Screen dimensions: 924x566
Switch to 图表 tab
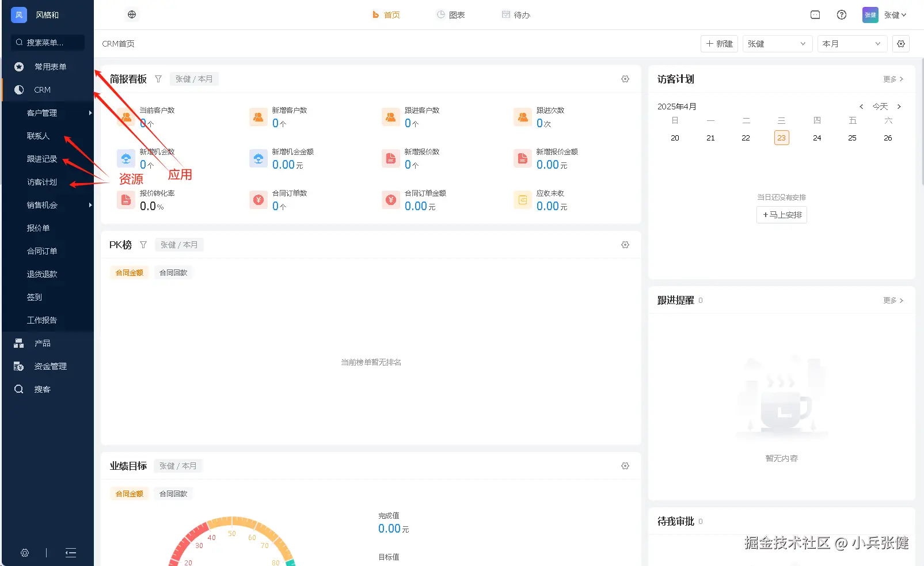(x=451, y=15)
